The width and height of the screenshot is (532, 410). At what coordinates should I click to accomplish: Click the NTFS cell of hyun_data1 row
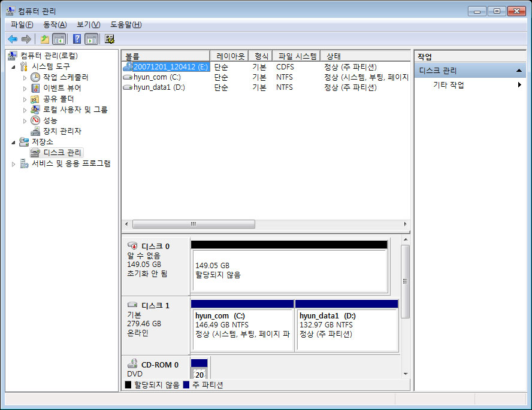(x=285, y=87)
